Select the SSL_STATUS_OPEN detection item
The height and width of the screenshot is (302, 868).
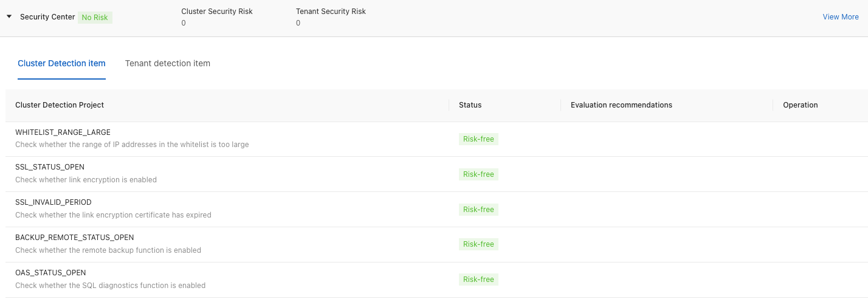[x=50, y=167]
